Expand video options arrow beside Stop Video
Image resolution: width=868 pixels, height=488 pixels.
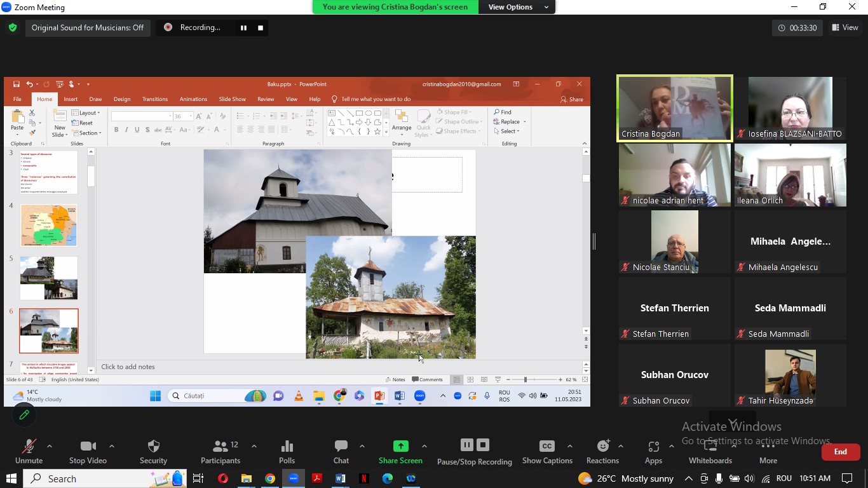tap(112, 446)
